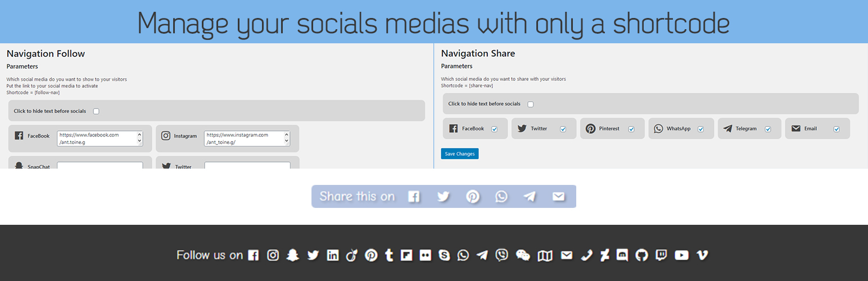Click the Snapchat ghost icon in the follow bar
The height and width of the screenshot is (281, 868).
pyautogui.click(x=292, y=255)
